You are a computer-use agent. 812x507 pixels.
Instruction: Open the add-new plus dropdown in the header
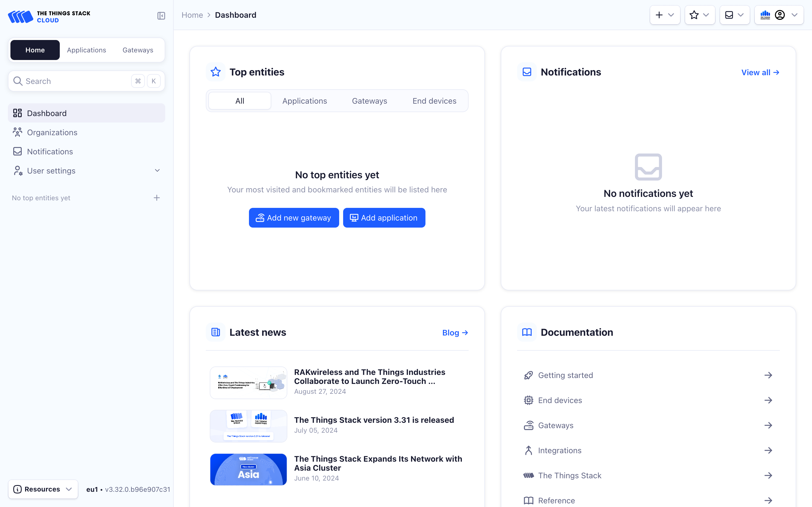665,15
